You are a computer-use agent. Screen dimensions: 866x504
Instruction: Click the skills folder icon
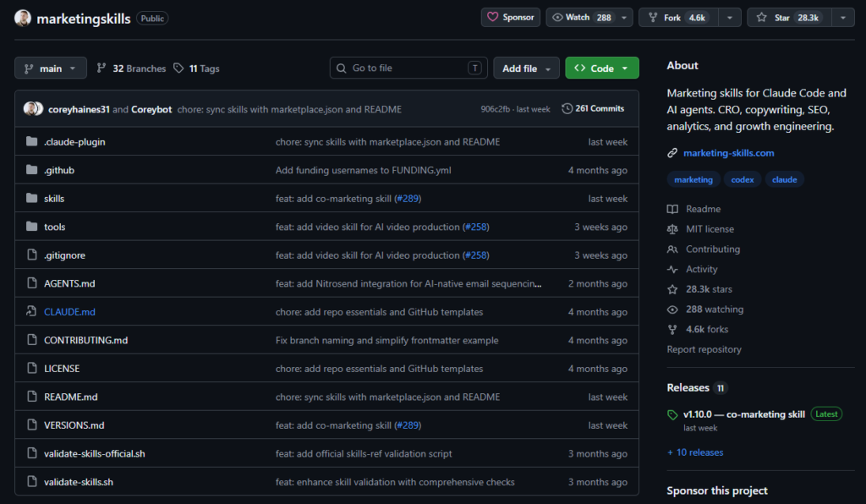tap(32, 198)
